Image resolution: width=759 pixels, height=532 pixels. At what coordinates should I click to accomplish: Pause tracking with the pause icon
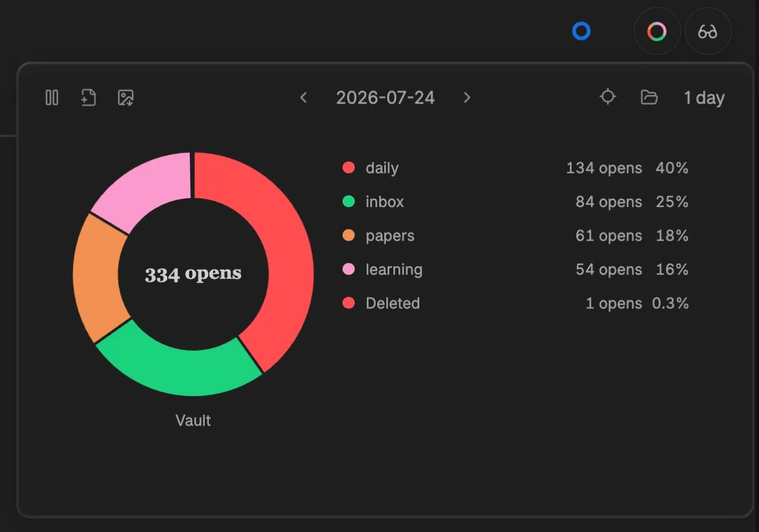click(52, 98)
